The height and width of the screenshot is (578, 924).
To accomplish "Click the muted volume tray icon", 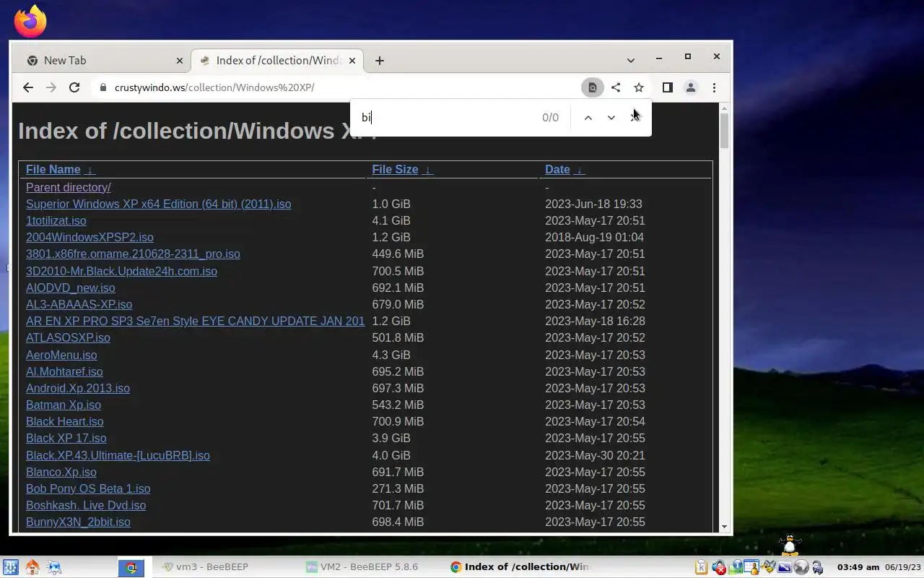I will coord(719,567).
